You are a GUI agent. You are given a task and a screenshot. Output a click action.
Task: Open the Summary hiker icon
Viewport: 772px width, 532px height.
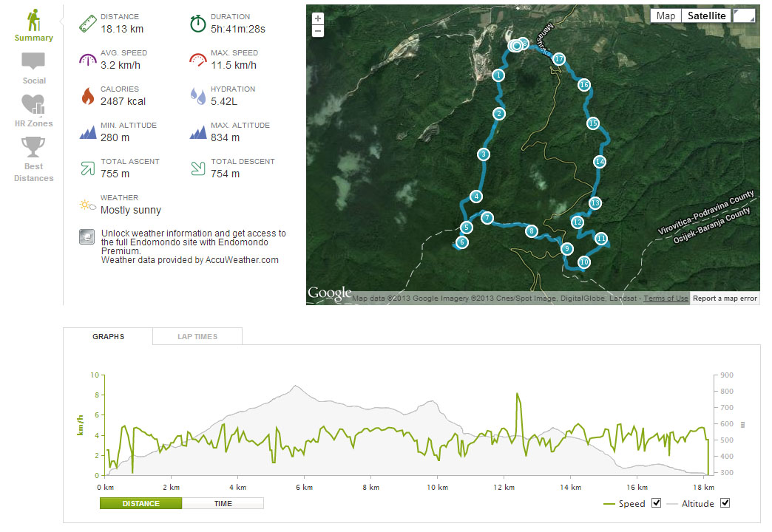33,20
